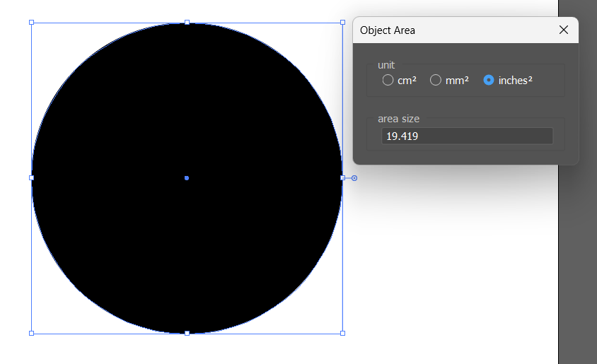Select the cm² unit radio button
This screenshot has height=364, width=597.
(x=388, y=81)
